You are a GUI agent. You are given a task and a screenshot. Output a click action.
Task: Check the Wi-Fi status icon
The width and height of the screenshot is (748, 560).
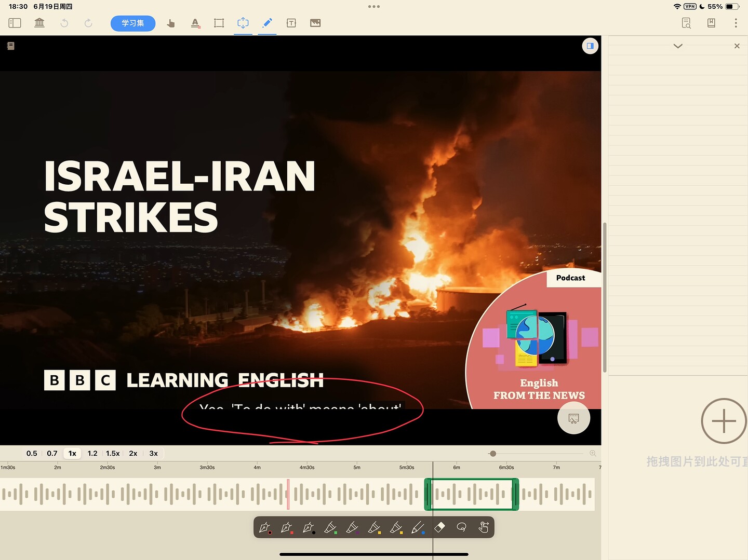coord(677,7)
